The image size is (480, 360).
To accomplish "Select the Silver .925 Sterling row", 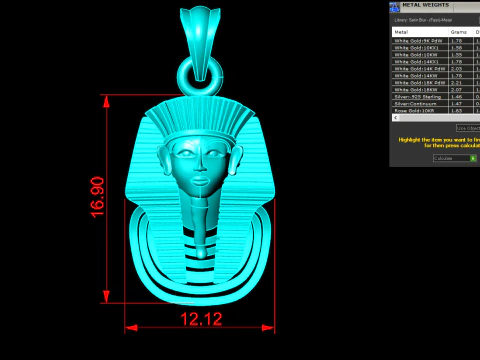I will tap(436, 97).
